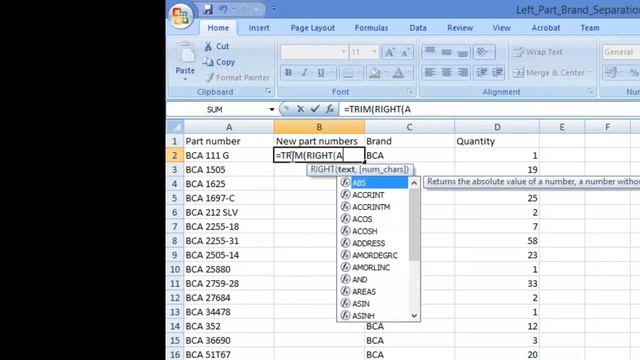The width and height of the screenshot is (640, 360).
Task: Confirm formula entry with checkmark
Action: (315, 109)
